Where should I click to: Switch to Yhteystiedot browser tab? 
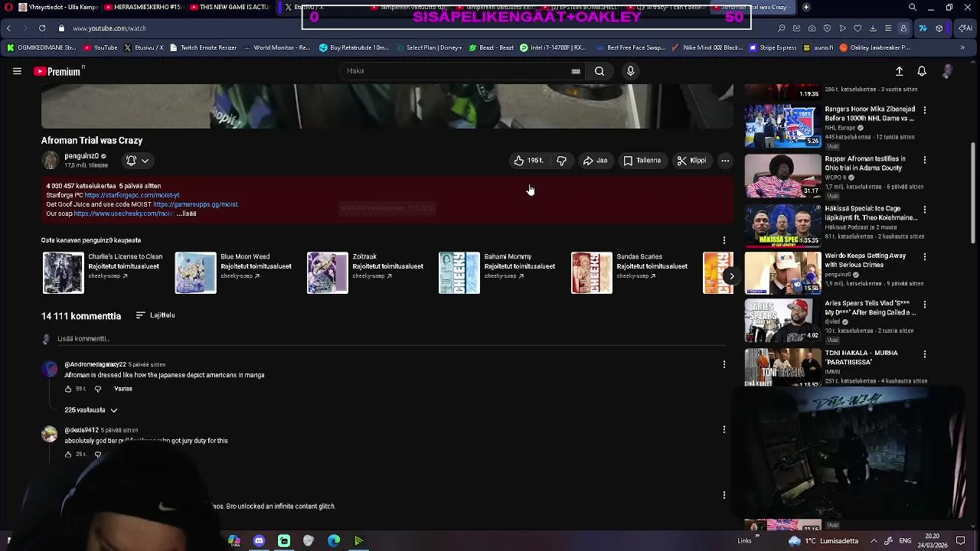click(57, 8)
